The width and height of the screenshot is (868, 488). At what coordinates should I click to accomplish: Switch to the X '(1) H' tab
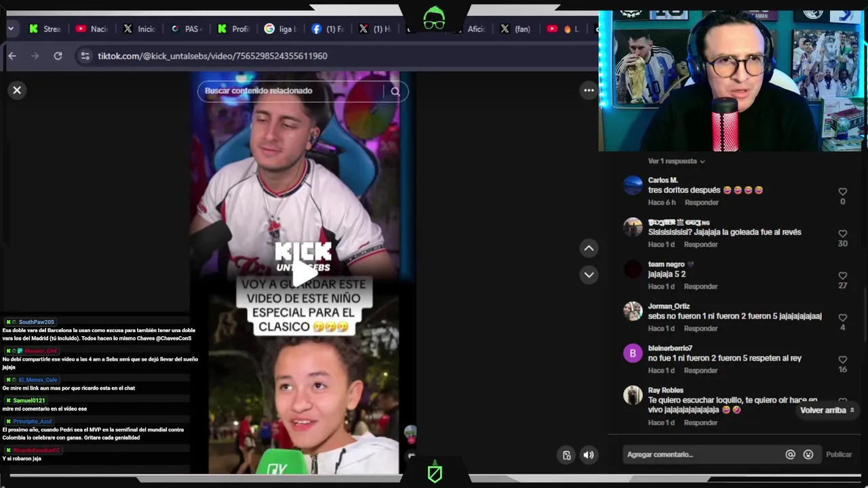[374, 28]
